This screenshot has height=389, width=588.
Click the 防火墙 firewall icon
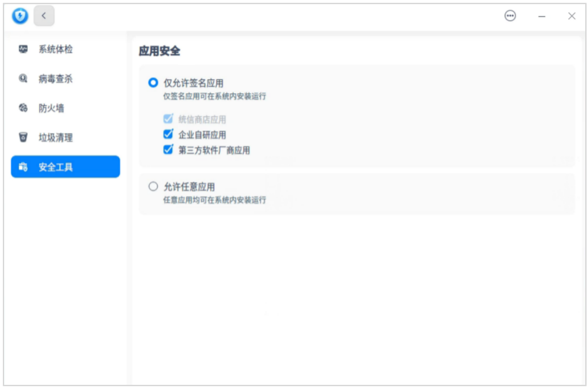click(23, 108)
